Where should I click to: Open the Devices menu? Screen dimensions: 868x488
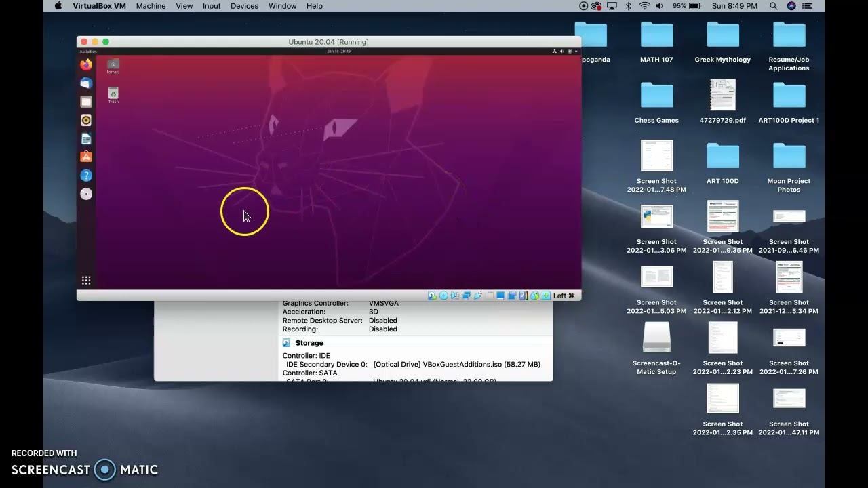click(x=244, y=6)
